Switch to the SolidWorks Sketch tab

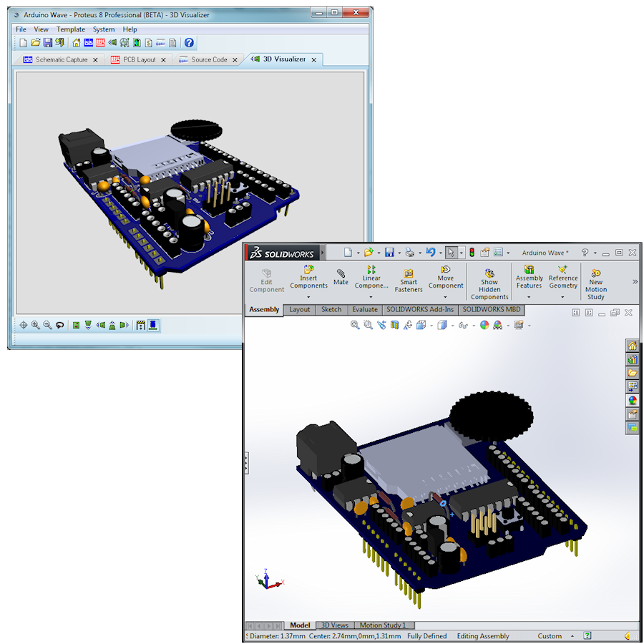tap(331, 310)
